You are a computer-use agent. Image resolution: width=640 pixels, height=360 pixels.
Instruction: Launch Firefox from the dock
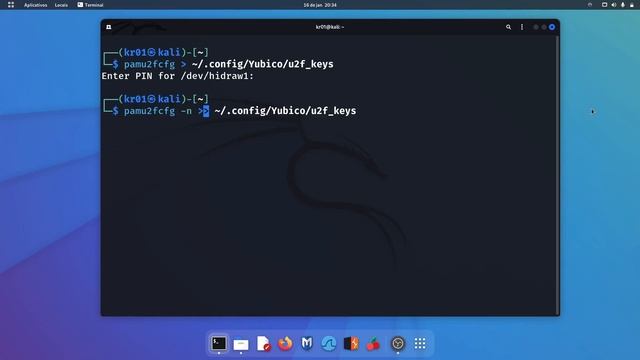tap(285, 344)
